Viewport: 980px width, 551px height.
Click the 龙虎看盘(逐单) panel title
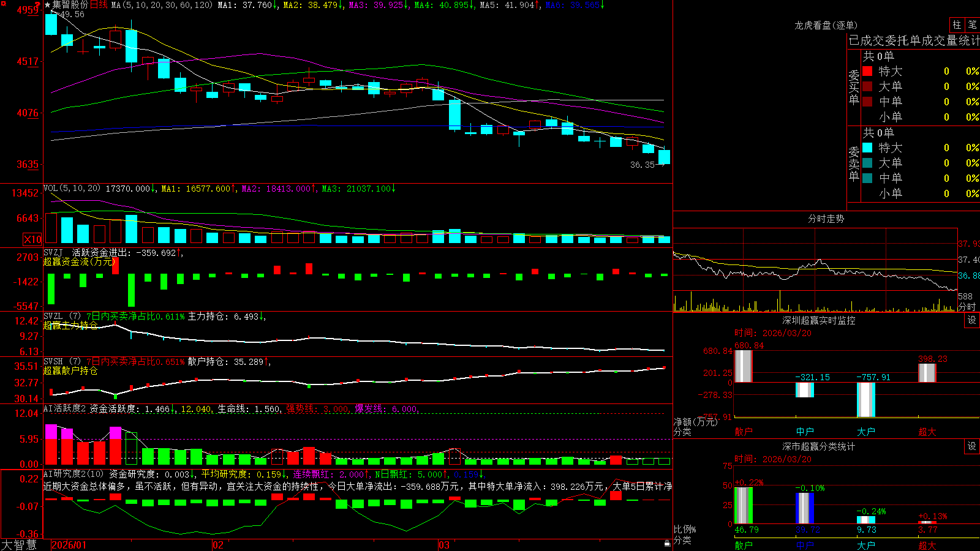(826, 25)
